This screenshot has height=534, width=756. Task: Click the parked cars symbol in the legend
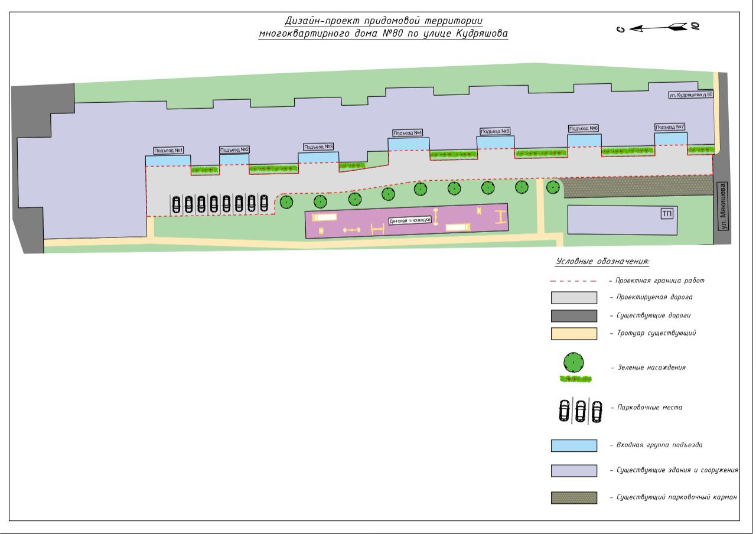tap(581, 411)
